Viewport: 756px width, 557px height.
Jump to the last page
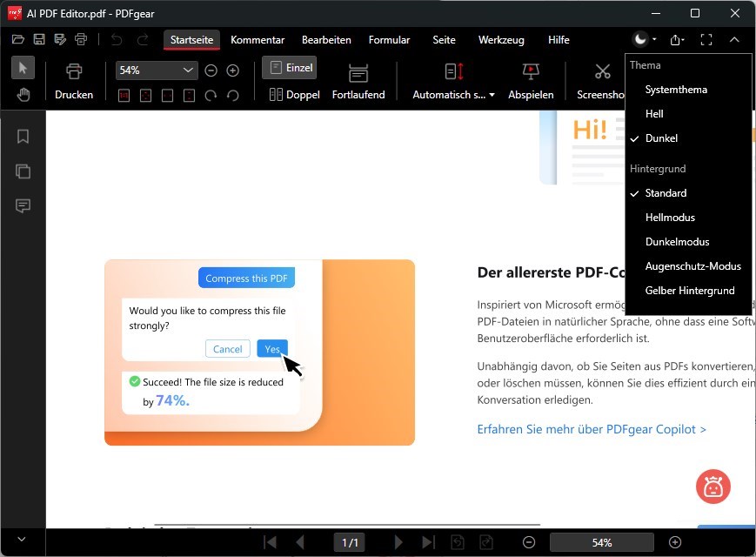point(428,542)
